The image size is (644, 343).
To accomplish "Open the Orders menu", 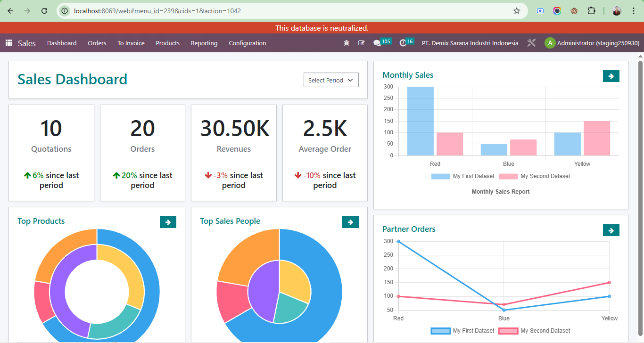I will pos(97,43).
